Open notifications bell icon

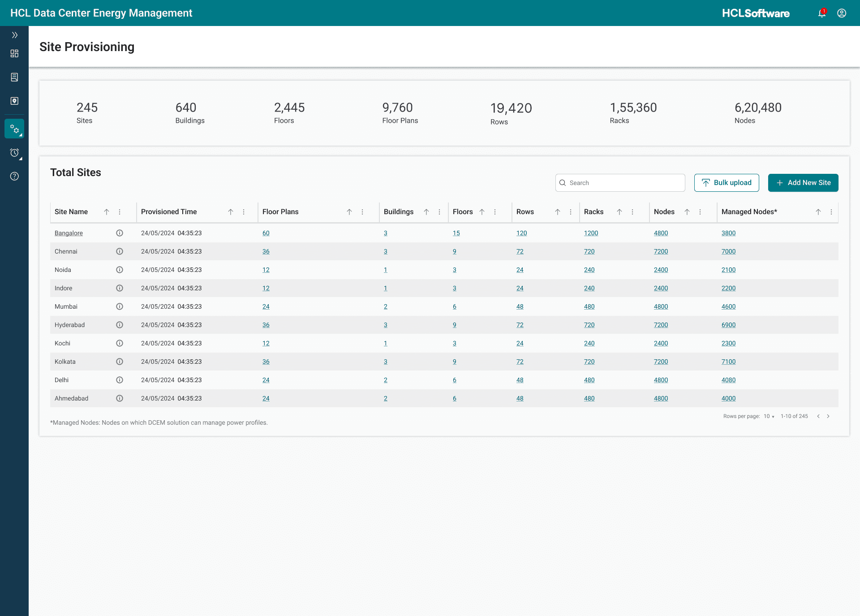tap(822, 13)
